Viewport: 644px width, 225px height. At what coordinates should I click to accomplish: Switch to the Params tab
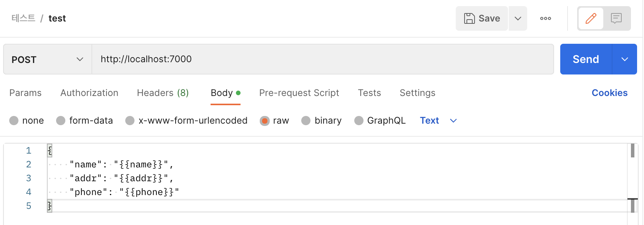point(25,93)
